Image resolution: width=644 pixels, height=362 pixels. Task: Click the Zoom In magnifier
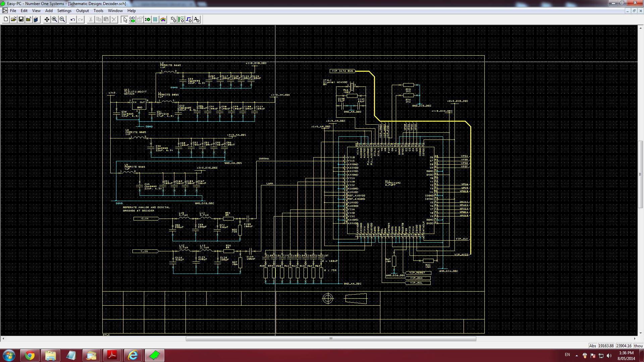tap(54, 19)
